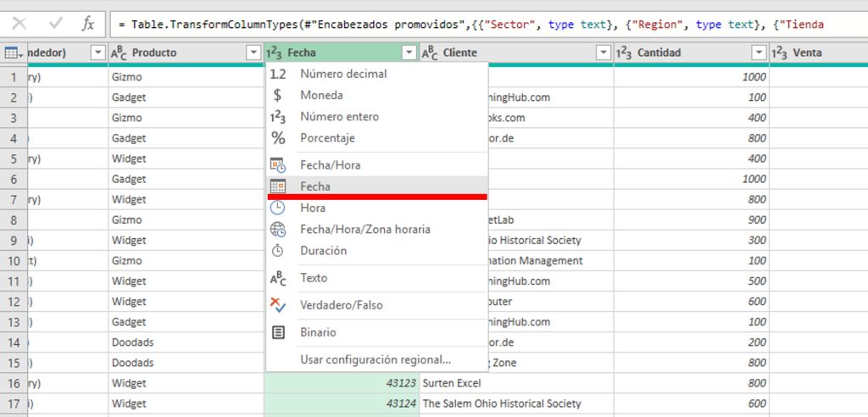868x417 pixels.
Task: Choose Porcentaje data type
Action: [x=377, y=138]
